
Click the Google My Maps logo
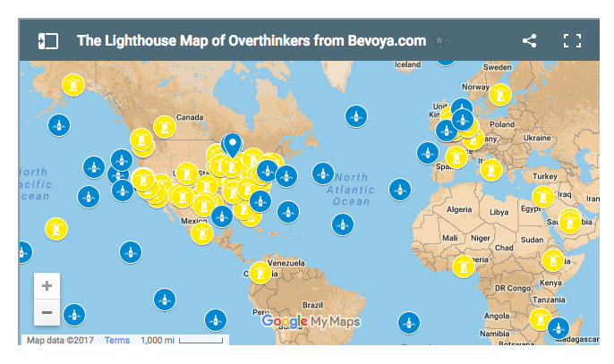click(x=309, y=321)
